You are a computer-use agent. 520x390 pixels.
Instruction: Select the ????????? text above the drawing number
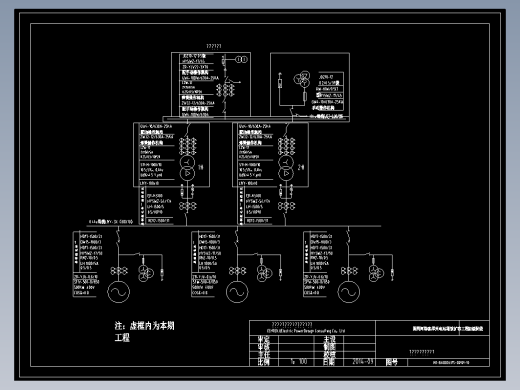click(422, 352)
